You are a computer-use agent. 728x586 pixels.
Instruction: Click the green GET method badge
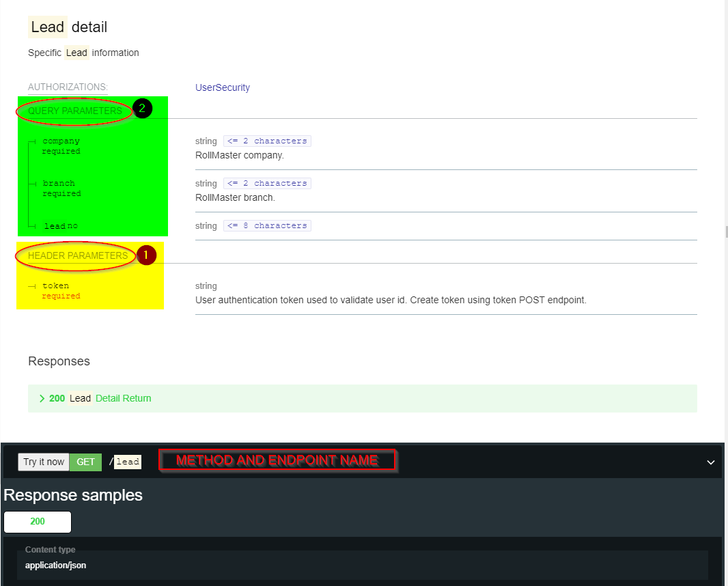coord(85,462)
